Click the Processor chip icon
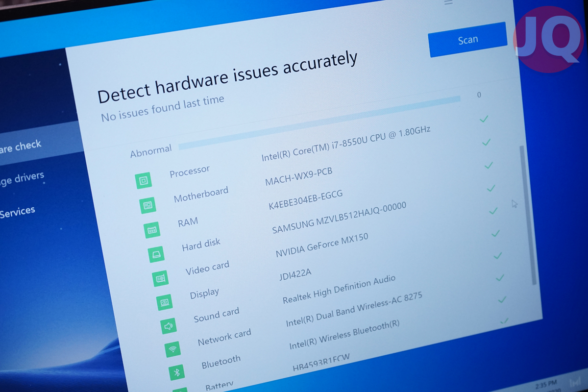This screenshot has width=588, height=392. point(144,181)
